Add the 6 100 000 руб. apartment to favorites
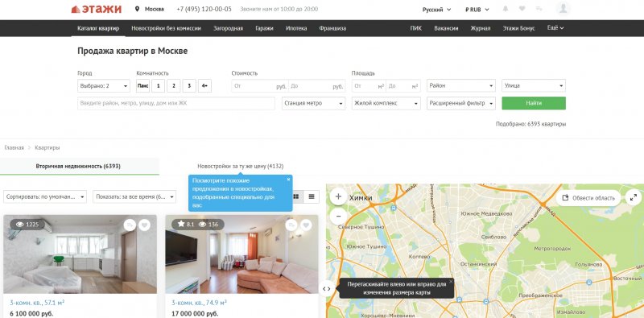This screenshot has width=644, height=318. tap(144, 225)
